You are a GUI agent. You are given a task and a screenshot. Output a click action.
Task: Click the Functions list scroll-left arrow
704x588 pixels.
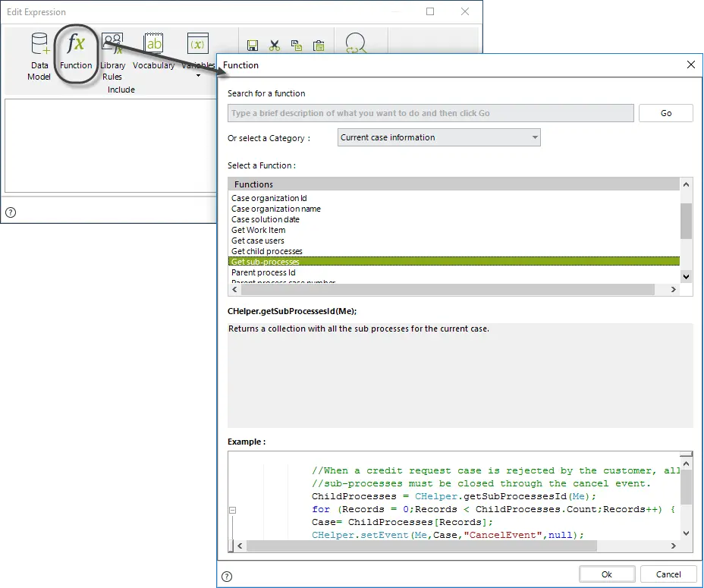(x=234, y=290)
